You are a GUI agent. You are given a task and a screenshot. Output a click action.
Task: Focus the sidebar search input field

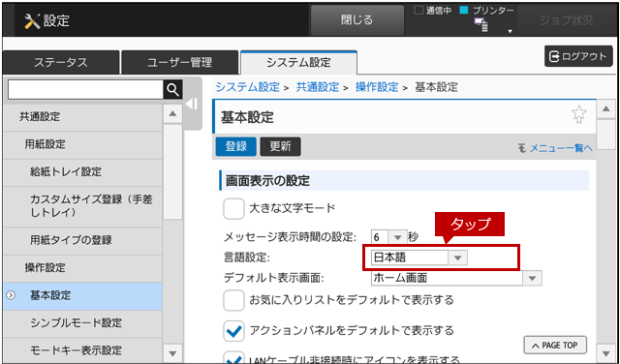coord(85,90)
